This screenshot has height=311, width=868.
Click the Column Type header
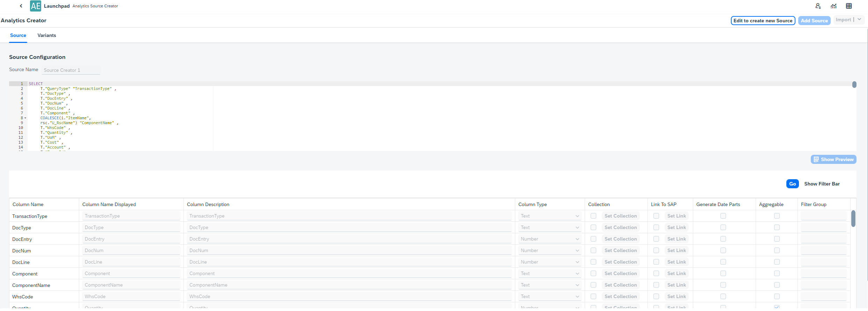coord(532,205)
